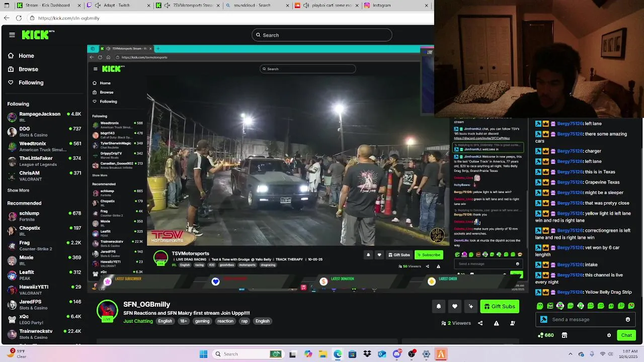
Task: Click the Kick search field
Action: [x=322, y=35]
